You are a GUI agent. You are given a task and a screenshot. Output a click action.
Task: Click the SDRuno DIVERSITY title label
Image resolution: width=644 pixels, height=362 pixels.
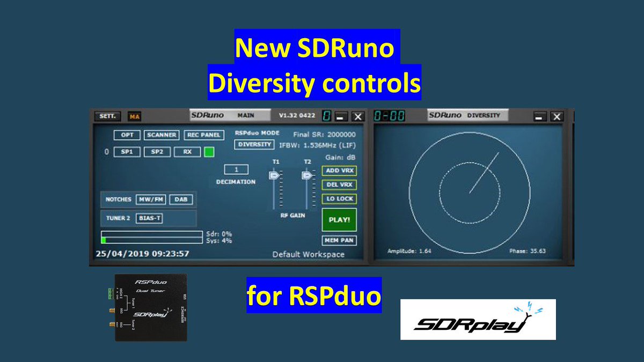468,115
